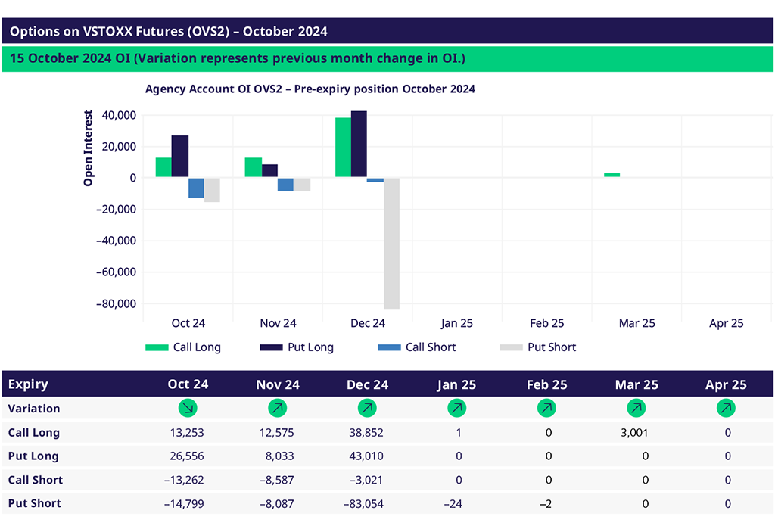Select the Variation row label in table

pos(34,409)
